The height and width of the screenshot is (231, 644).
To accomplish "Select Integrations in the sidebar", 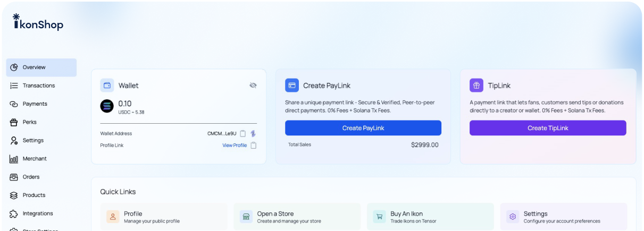I will click(41, 213).
